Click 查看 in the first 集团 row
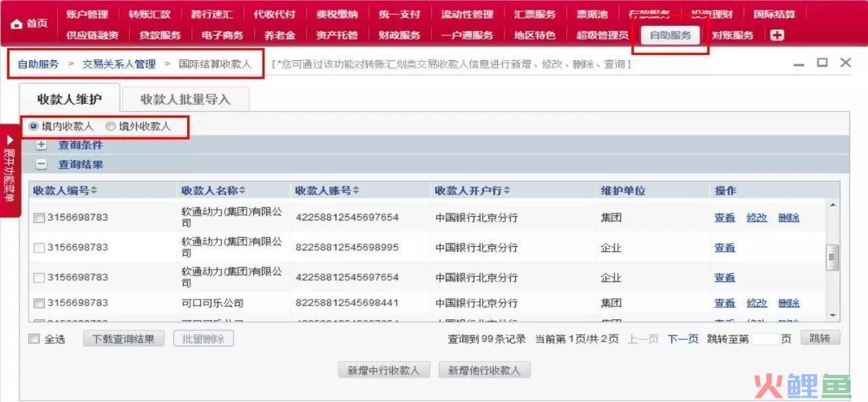This screenshot has height=402, width=868. 725,218
